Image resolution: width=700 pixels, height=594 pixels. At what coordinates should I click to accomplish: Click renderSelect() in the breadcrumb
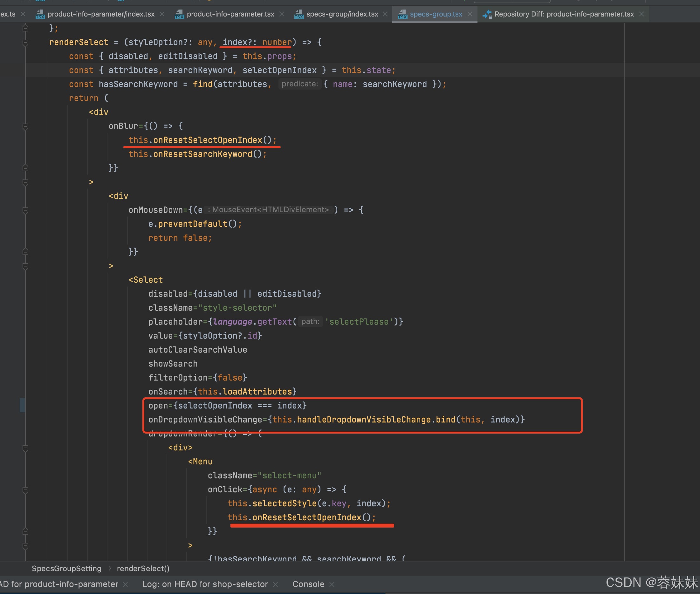pos(143,568)
